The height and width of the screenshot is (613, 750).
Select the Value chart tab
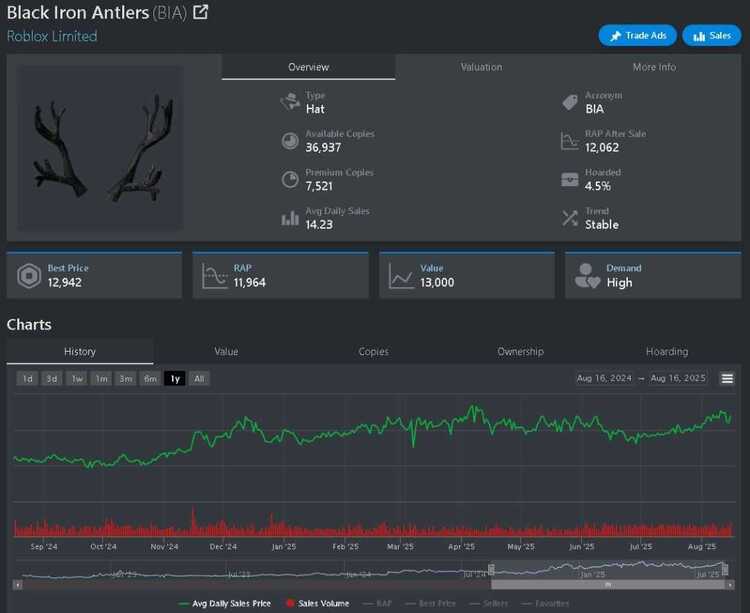click(x=226, y=352)
